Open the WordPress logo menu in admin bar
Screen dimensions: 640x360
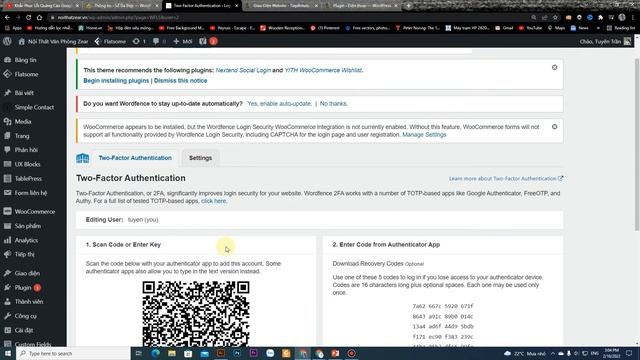click(x=7, y=41)
